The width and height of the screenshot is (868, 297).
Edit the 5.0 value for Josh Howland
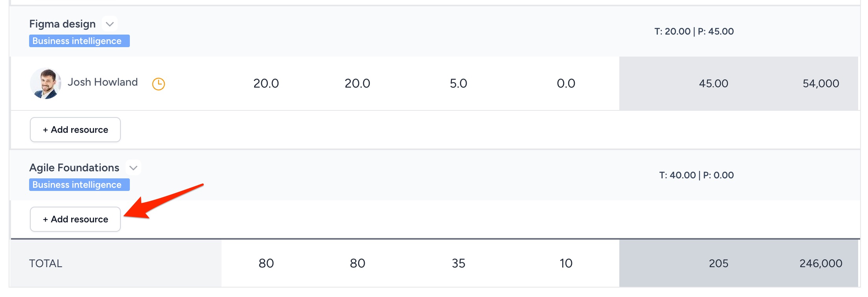point(458,83)
